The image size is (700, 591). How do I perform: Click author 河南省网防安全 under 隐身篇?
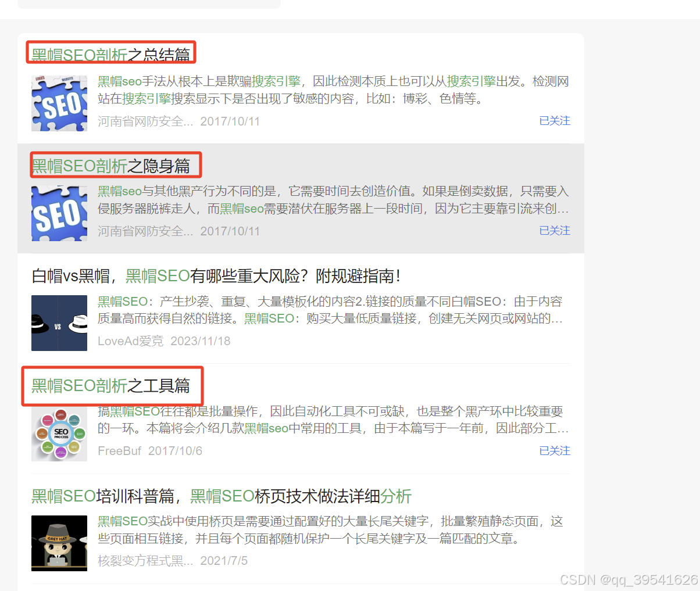[x=145, y=231]
